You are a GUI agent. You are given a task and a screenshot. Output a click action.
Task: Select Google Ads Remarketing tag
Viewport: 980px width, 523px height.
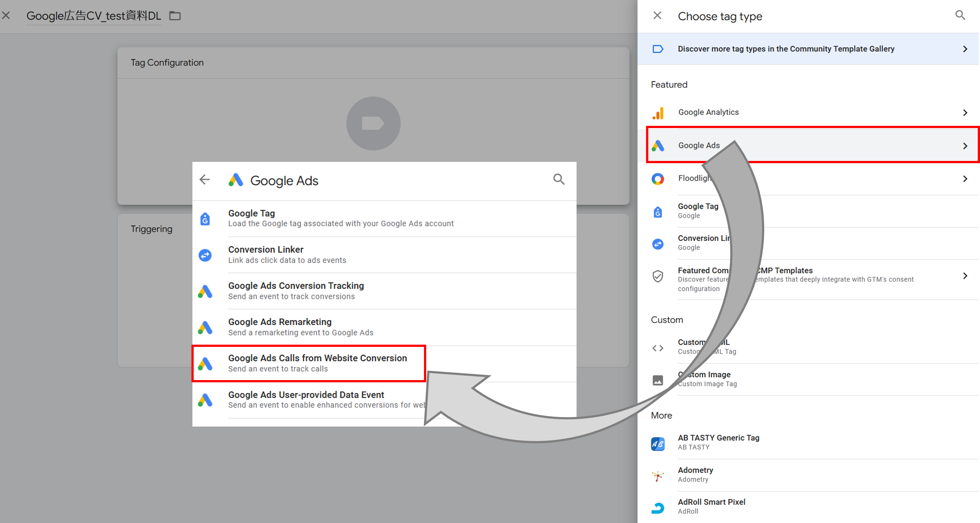[384, 327]
